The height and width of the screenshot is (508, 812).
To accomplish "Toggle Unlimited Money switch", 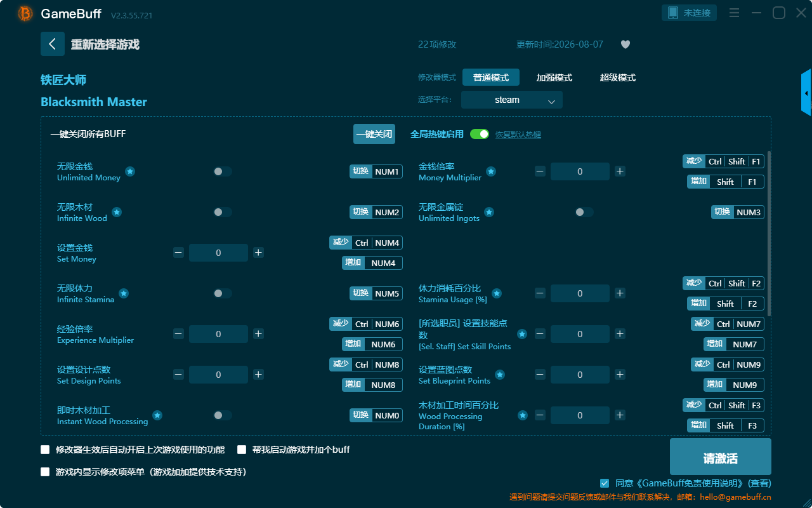I will tap(223, 171).
